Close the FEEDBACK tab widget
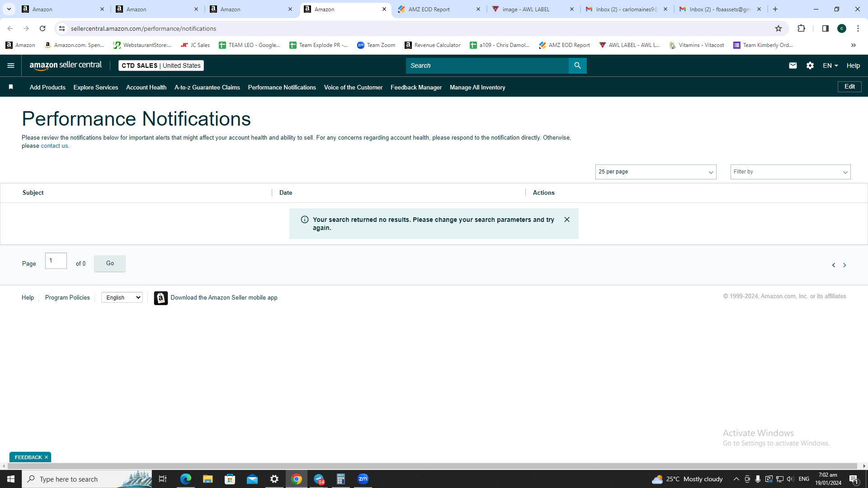This screenshot has width=868, height=488. pyautogui.click(x=46, y=457)
